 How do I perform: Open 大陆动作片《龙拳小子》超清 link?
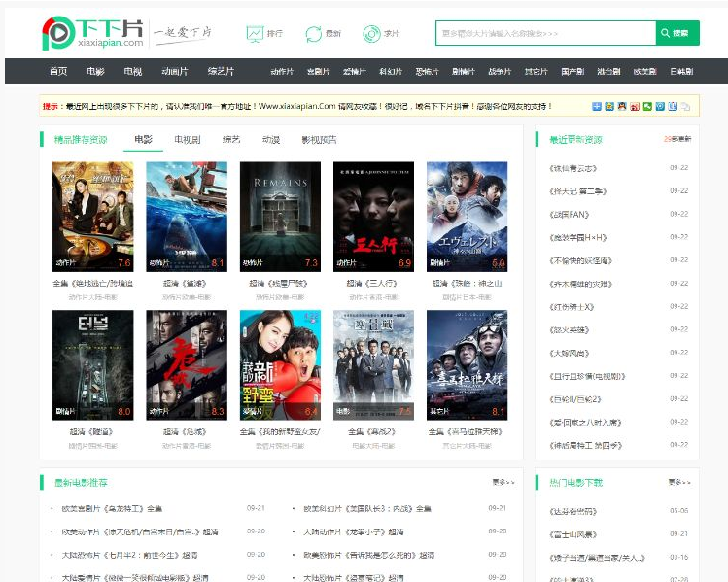(354, 531)
